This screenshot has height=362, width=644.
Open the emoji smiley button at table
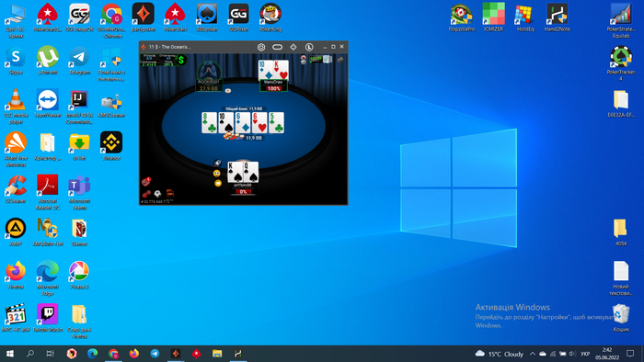point(217,174)
